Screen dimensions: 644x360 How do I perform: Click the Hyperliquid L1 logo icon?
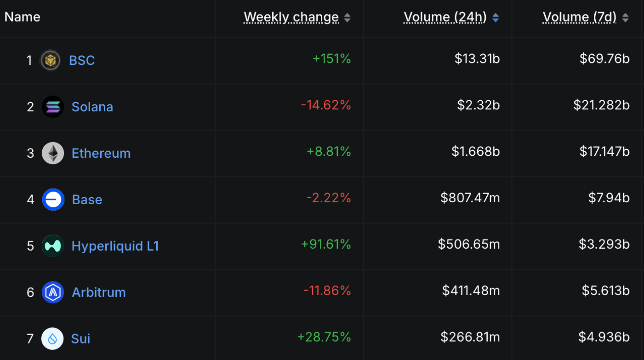53,246
